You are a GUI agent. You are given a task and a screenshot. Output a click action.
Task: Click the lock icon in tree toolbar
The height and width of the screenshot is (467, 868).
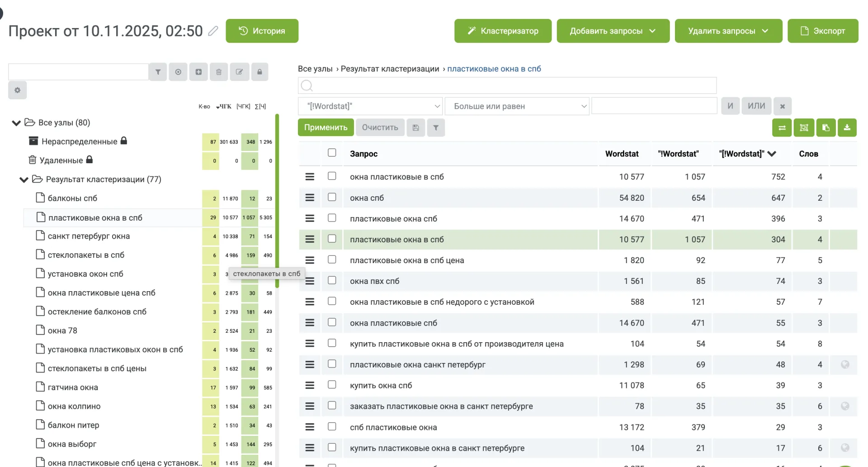point(259,72)
